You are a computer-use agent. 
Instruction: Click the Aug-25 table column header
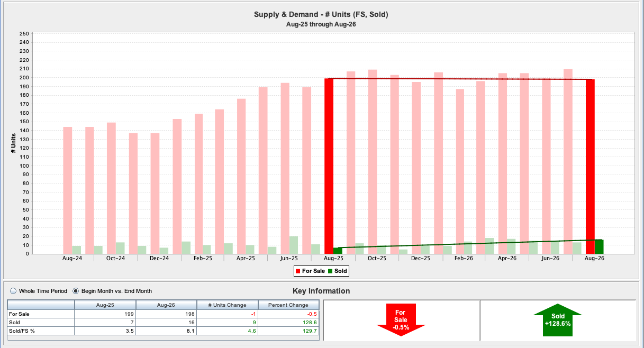coord(105,305)
